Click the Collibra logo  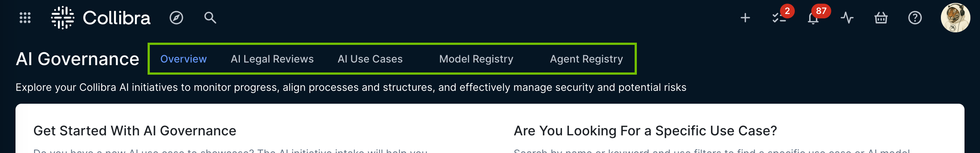(x=101, y=18)
